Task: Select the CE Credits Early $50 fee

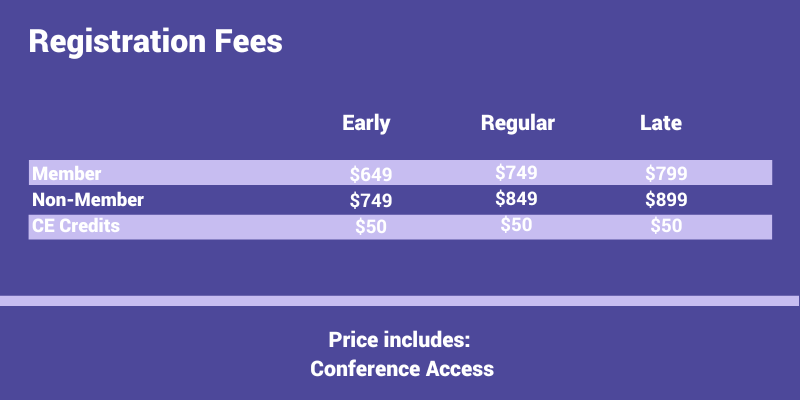Action: pos(371,227)
